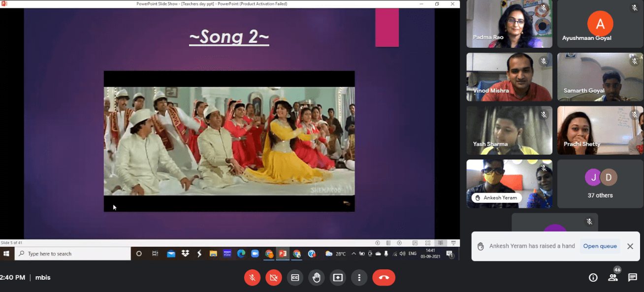
Task: Go to the previous slide in slideshow bar
Action: coord(378,243)
